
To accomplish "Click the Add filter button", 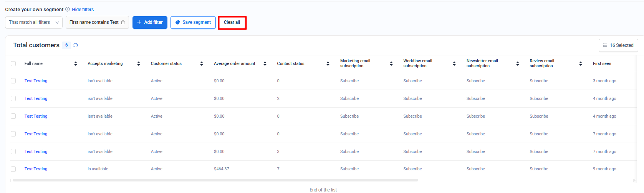I will (x=150, y=22).
